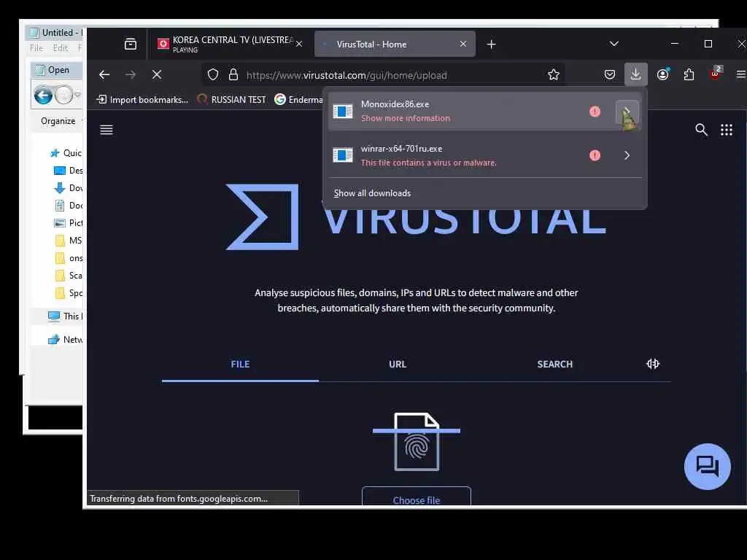Stop loading the page

click(x=157, y=74)
